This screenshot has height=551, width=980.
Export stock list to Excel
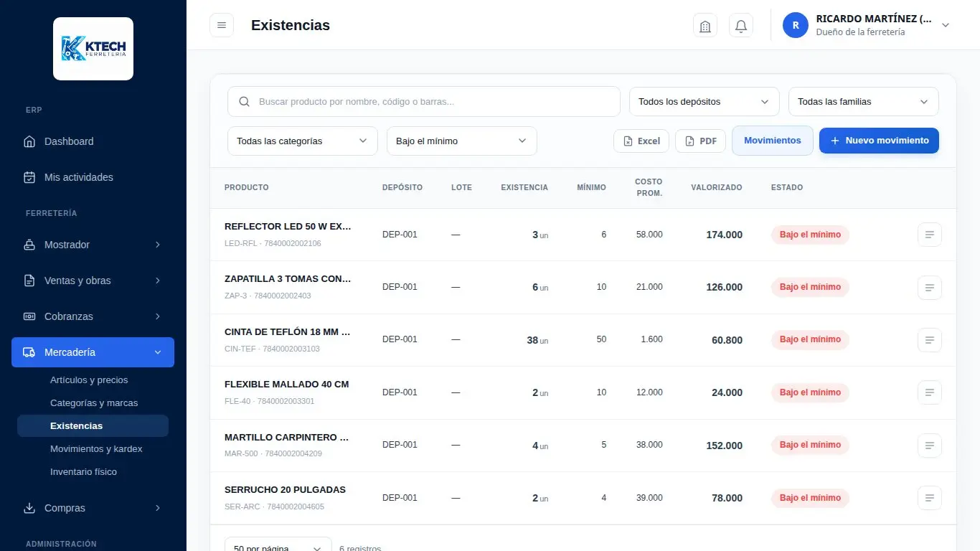tap(641, 141)
